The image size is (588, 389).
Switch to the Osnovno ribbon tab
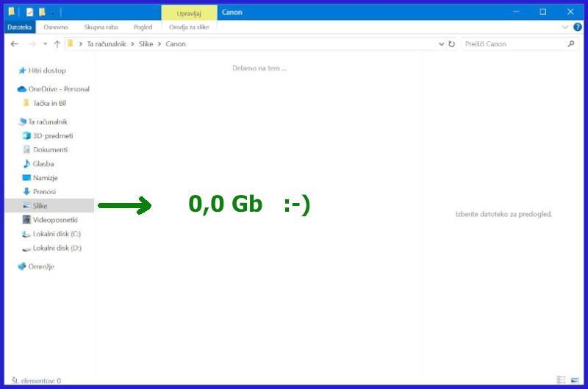(x=56, y=27)
